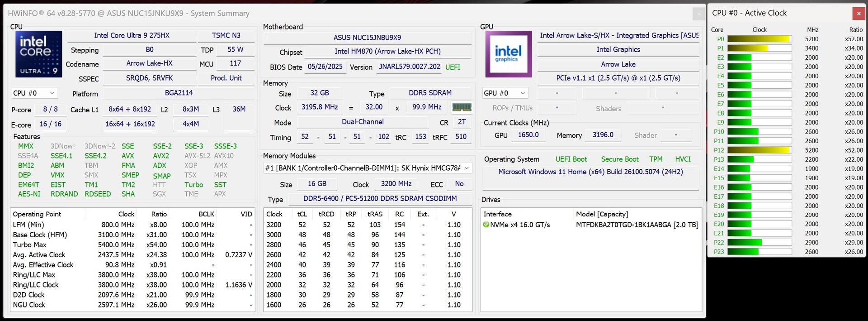The height and width of the screenshot is (321, 868).
Task: Click the E2 core clock bar
Action: tap(759, 57)
